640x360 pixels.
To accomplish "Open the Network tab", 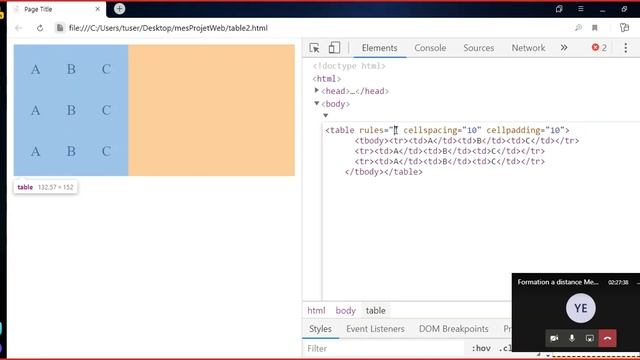I will (528, 48).
